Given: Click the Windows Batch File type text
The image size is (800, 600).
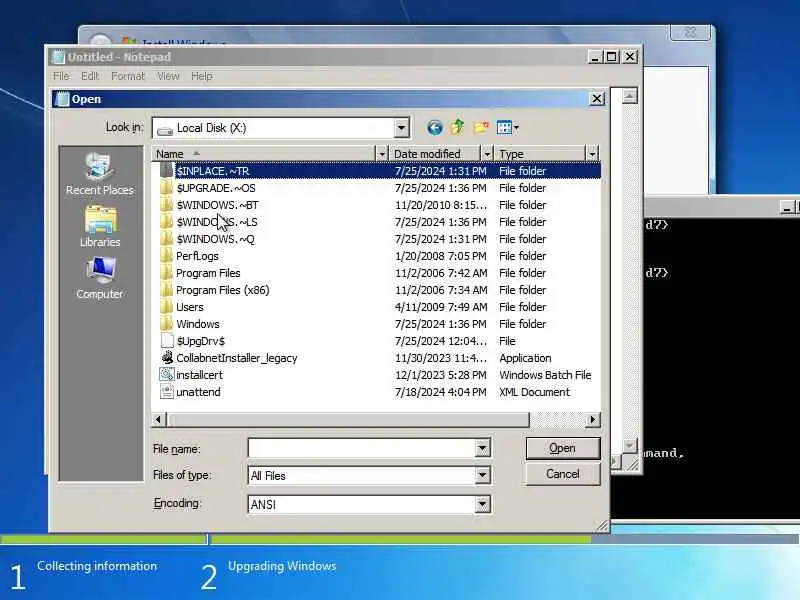Looking at the screenshot, I should (545, 375).
